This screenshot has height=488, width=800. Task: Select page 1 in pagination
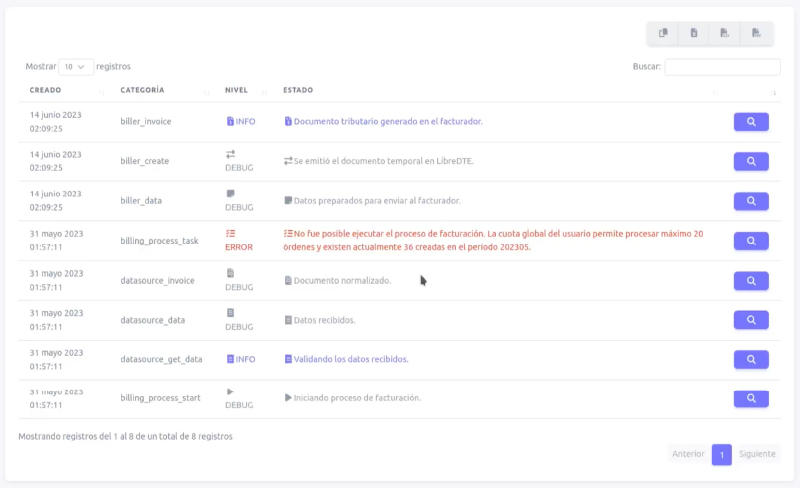(721, 454)
